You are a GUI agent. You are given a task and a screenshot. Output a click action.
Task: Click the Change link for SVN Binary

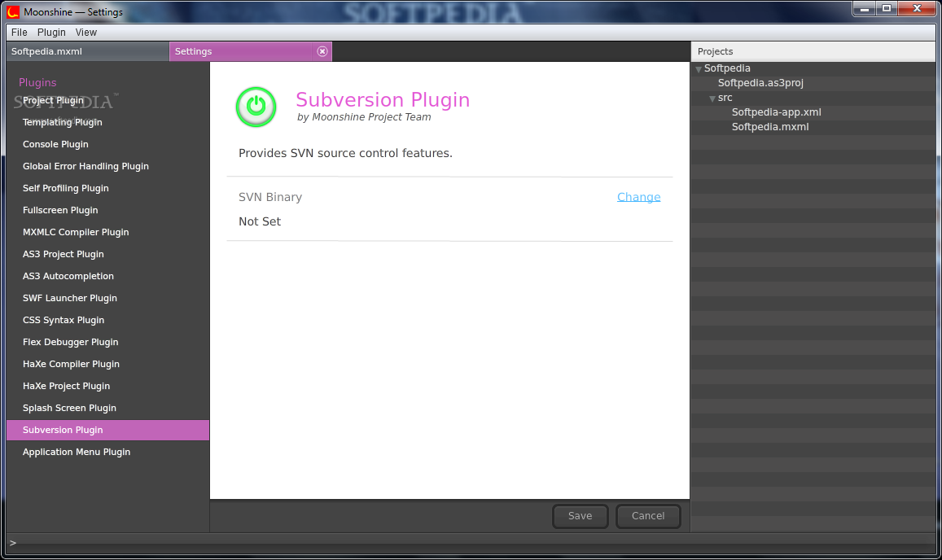[x=638, y=197]
